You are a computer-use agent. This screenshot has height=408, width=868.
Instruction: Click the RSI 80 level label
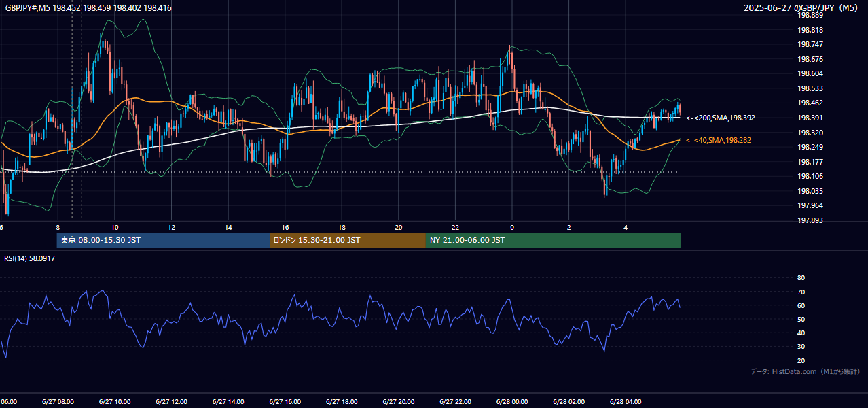tap(801, 278)
